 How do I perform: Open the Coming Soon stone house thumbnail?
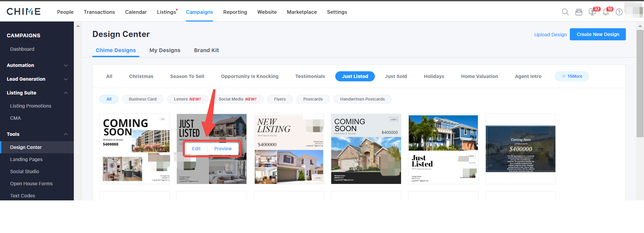click(366, 149)
